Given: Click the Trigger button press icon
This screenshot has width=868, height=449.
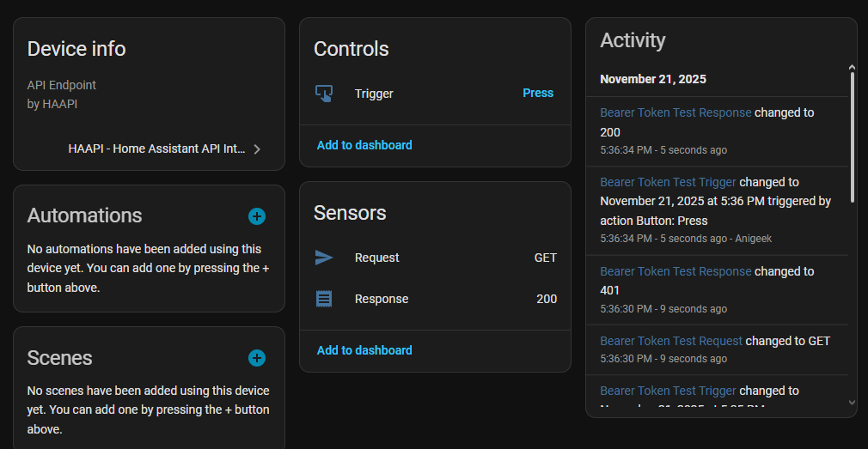Looking at the screenshot, I should tap(324, 94).
